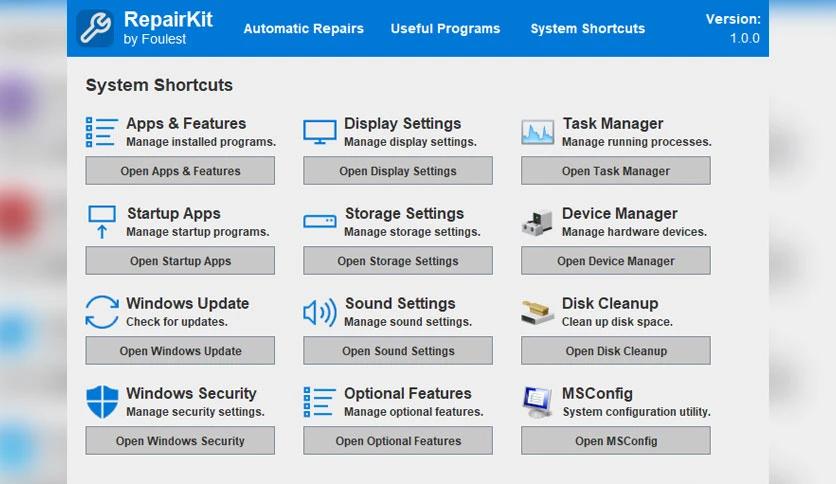The width and height of the screenshot is (836, 484).
Task: Select the System Shortcuts tab
Action: (588, 28)
